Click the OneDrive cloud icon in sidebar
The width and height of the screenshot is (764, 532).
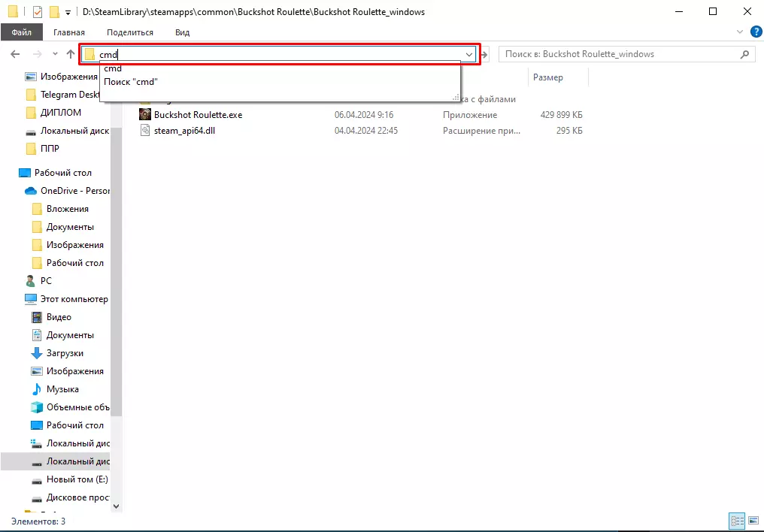(31, 191)
